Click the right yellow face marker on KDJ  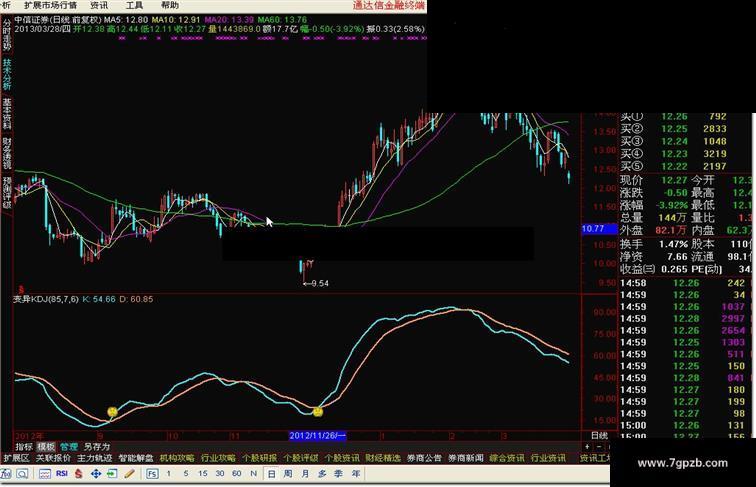(x=318, y=411)
